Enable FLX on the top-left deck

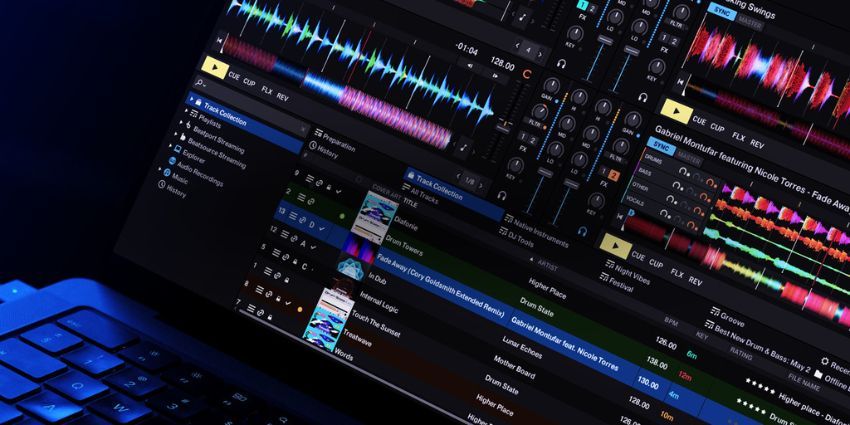point(266,89)
